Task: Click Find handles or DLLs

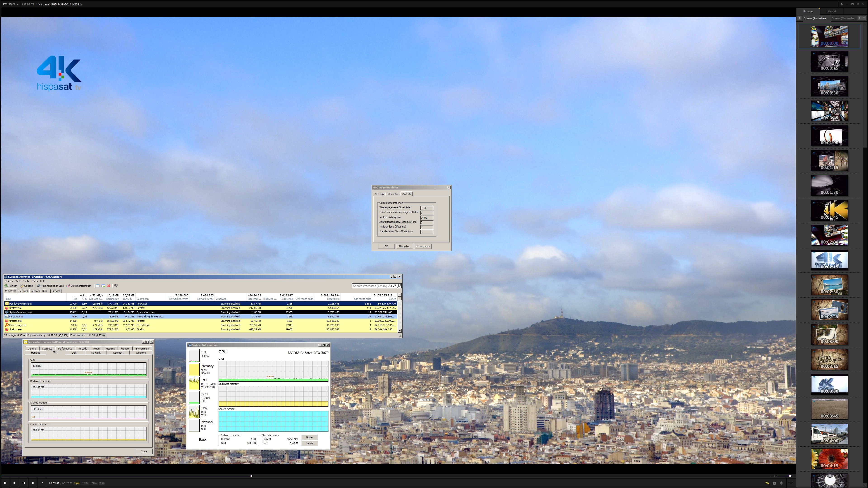Action: [x=50, y=286]
